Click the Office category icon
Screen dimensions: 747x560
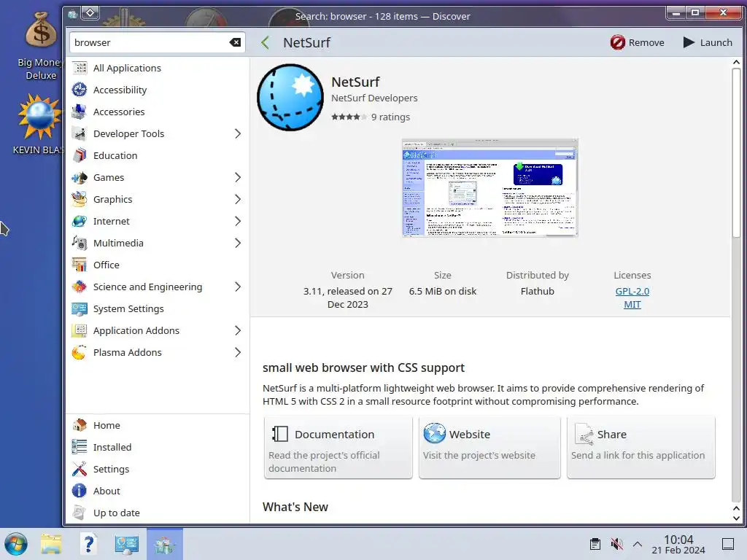coord(80,265)
